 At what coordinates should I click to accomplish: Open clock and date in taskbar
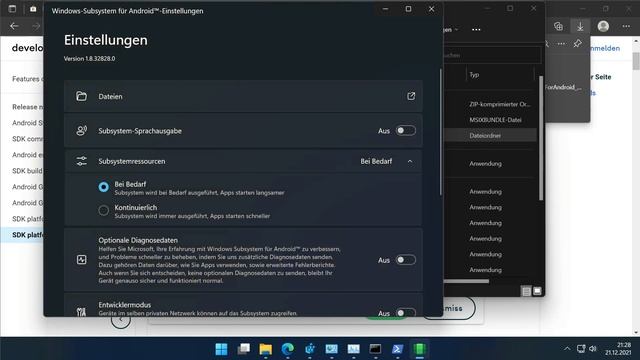(x=619, y=349)
